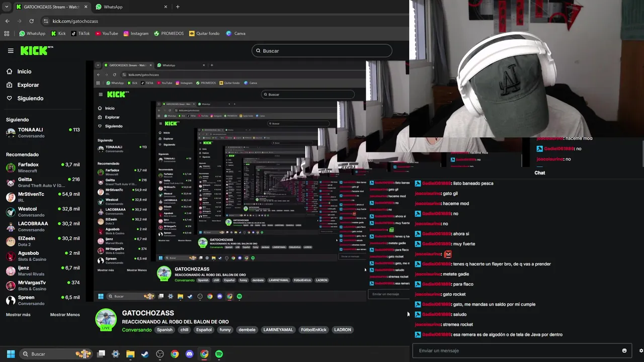
Task: Click the FútbolEnKick stream tag
Action: tap(313, 330)
